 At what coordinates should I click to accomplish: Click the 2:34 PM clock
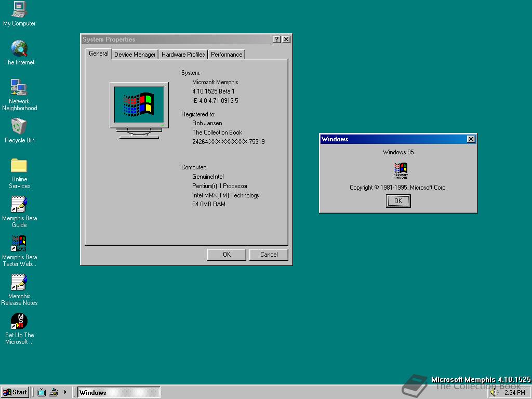[515, 393]
